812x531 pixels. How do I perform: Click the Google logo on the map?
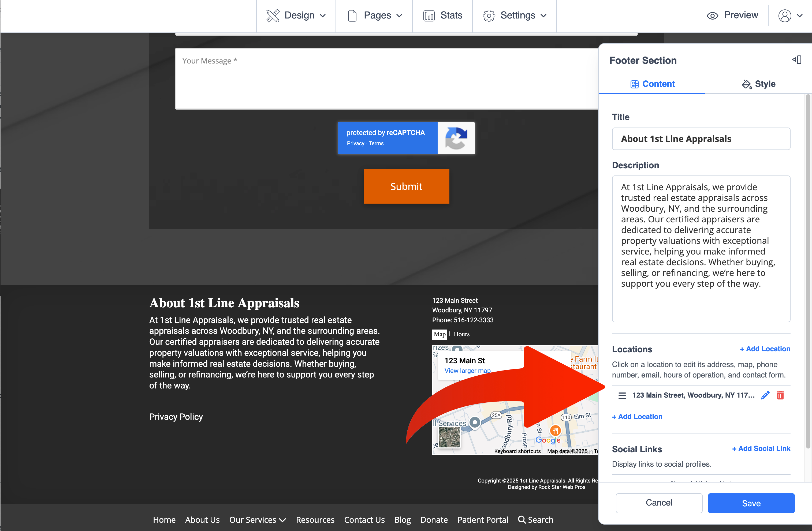click(547, 440)
